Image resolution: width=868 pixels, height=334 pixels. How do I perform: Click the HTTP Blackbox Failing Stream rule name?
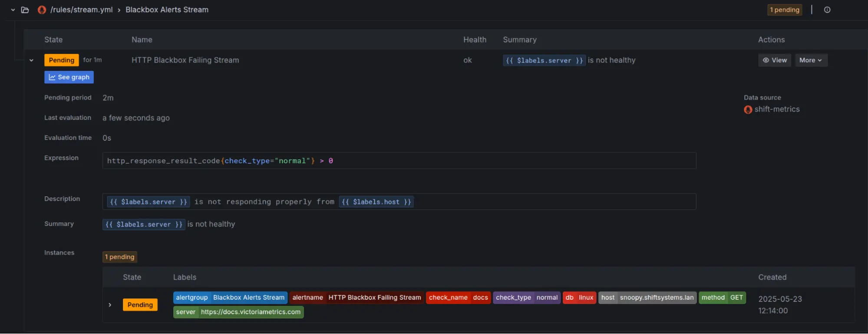185,60
